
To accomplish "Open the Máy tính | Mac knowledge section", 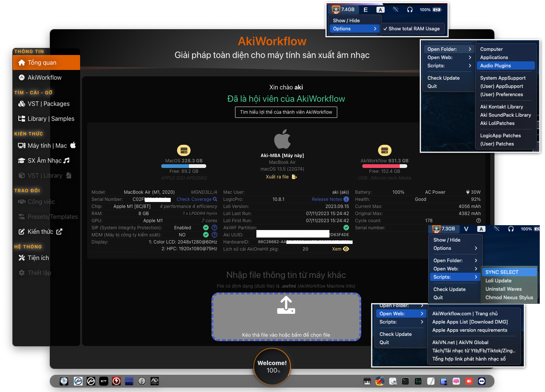I will pos(46,146).
